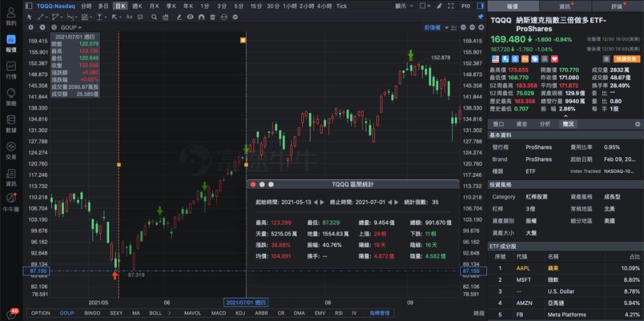Close range marker orange x on chart
This screenshot has width=644, height=321.
coord(243,40)
